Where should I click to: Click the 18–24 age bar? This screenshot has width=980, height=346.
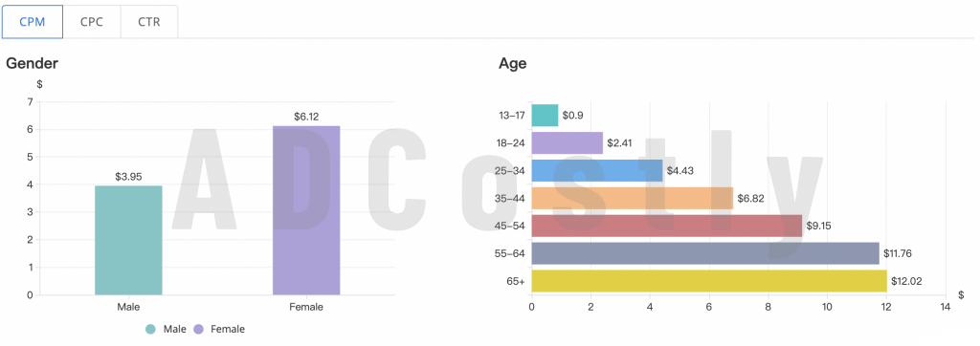click(567, 143)
